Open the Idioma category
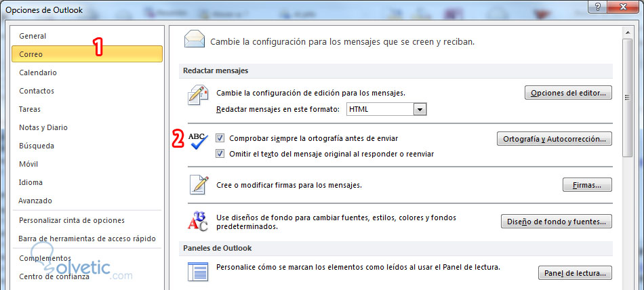Viewport: 644px width, 290px height. pos(87,182)
